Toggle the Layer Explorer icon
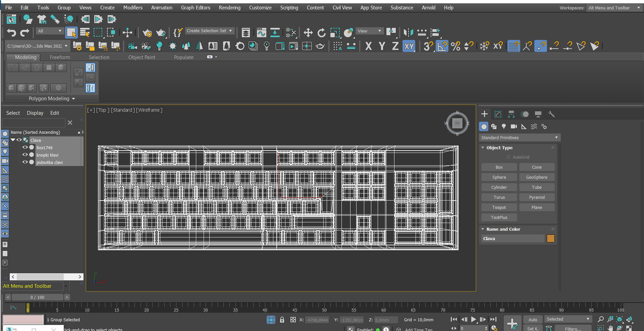 246,33
